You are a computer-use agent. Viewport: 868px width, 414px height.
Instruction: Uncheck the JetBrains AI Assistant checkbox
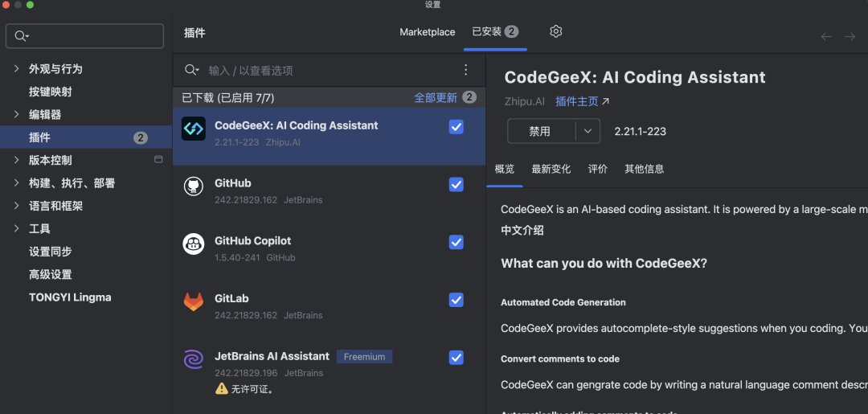(x=457, y=357)
